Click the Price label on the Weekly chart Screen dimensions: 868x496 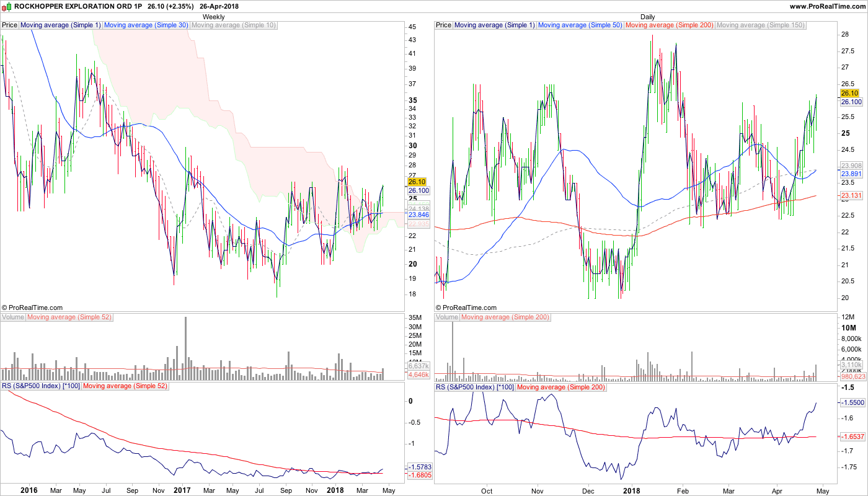(x=10, y=25)
